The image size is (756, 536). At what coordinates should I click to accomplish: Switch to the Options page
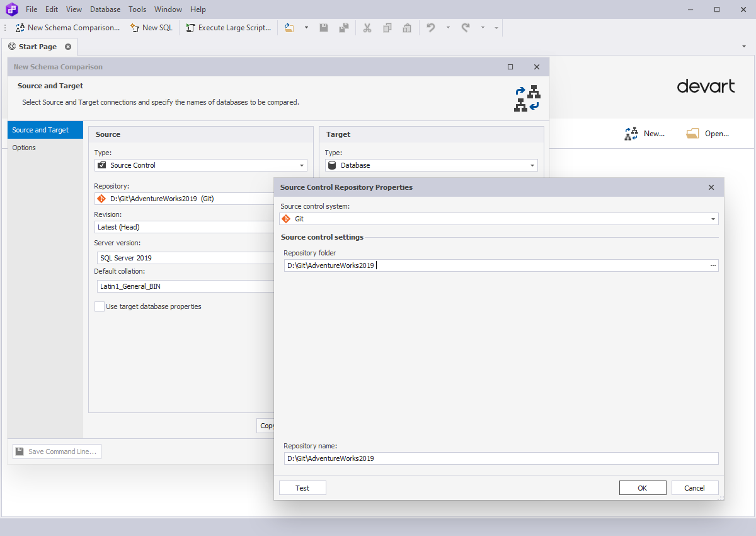(x=24, y=148)
